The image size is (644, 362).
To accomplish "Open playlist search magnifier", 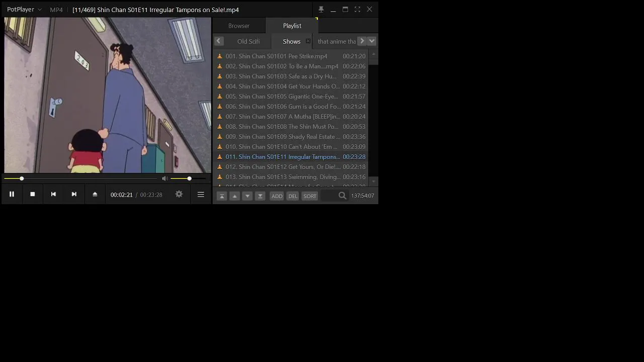I will (x=343, y=196).
